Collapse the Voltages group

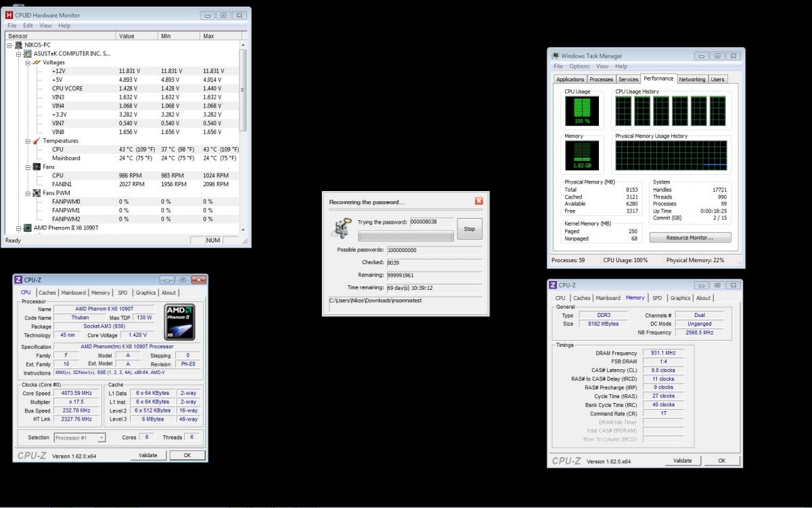[28, 62]
